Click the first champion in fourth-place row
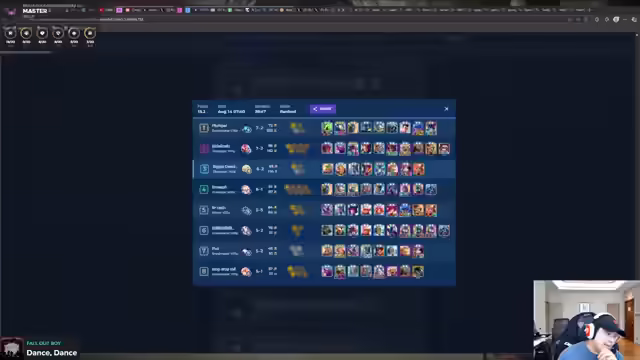Viewport: 640px width, 360px height. pyautogui.click(x=327, y=189)
